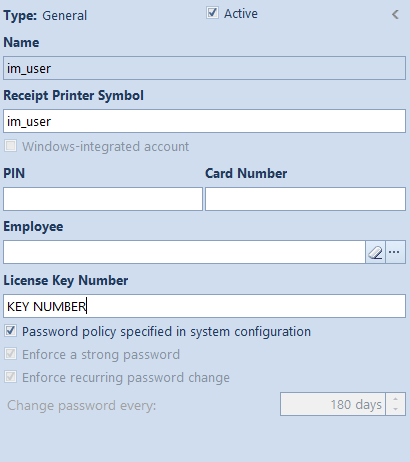The width and height of the screenshot is (410, 462).
Task: Focus the Receipt Printer Symbol field
Action: point(204,121)
